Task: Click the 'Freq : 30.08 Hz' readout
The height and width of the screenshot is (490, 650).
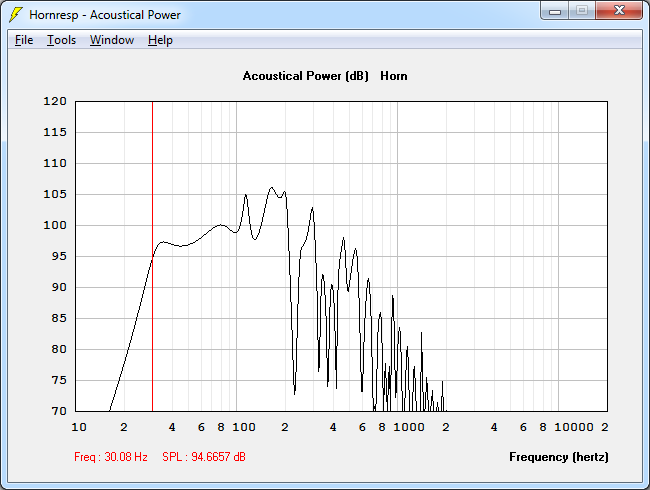Action: click(x=111, y=457)
